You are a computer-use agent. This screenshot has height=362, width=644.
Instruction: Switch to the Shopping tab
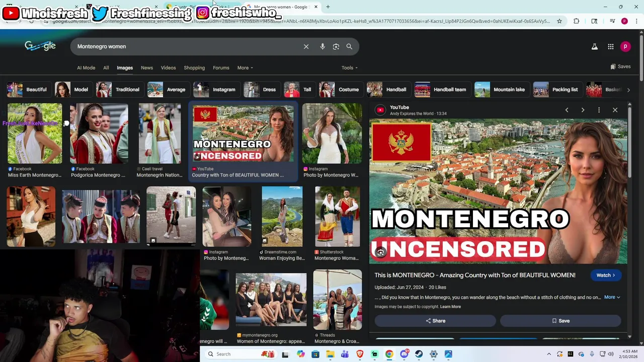(194, 68)
